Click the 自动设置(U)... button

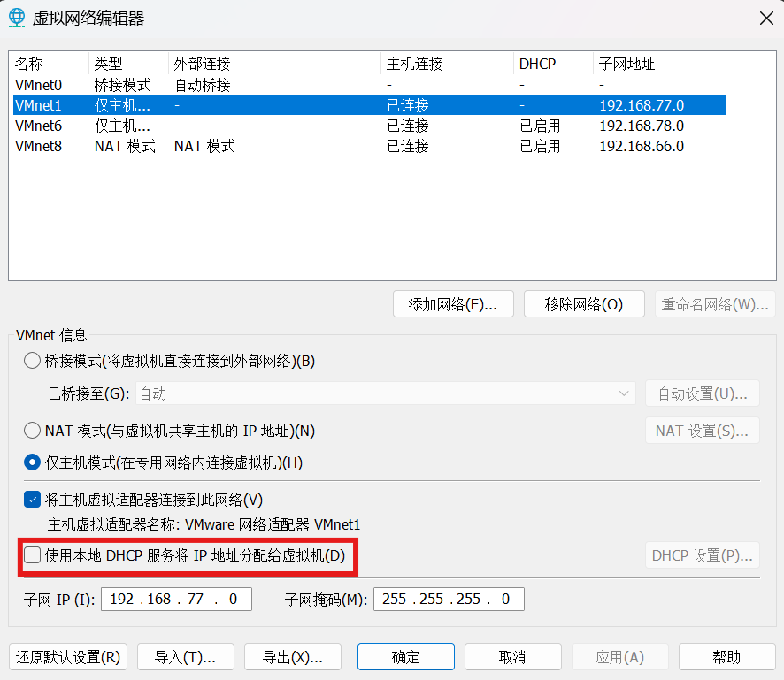tap(702, 393)
